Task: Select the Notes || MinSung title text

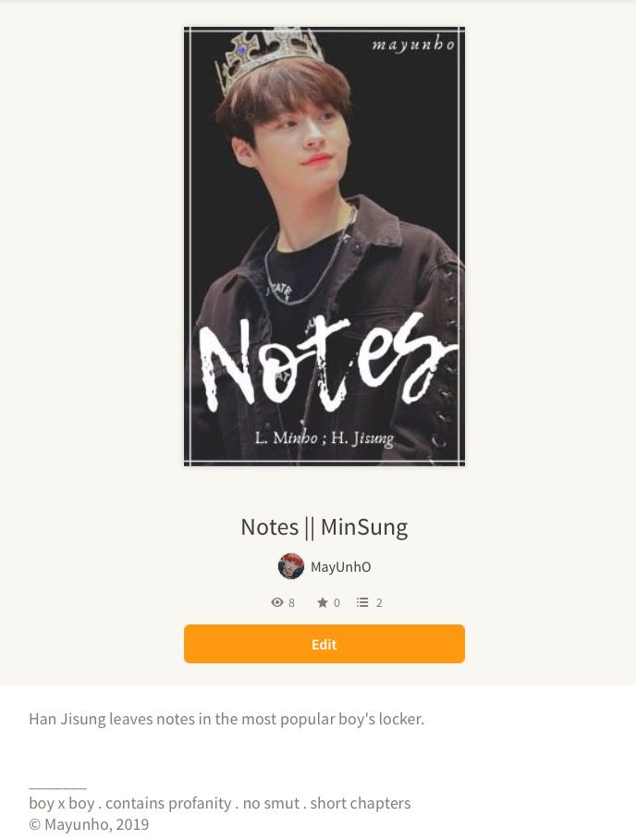Action: click(324, 527)
